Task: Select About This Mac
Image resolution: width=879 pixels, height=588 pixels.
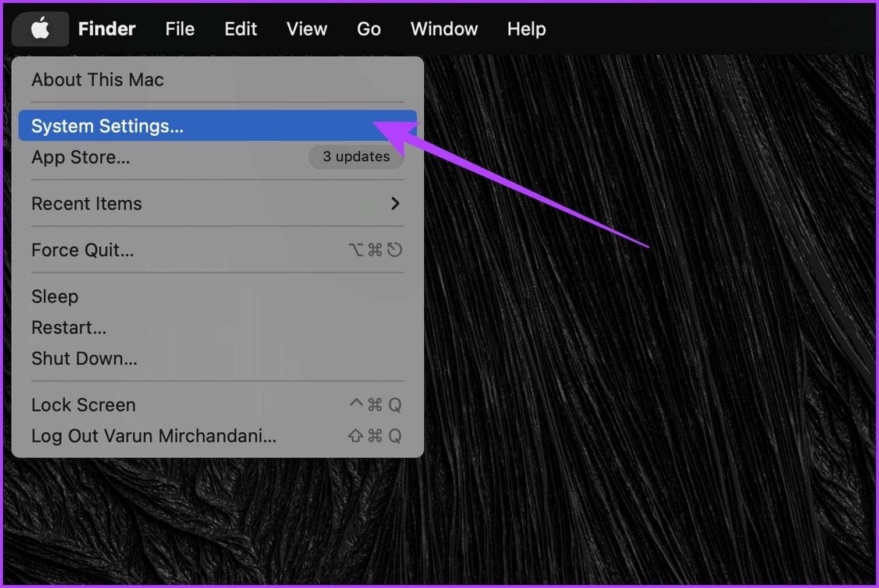Action: [x=218, y=80]
